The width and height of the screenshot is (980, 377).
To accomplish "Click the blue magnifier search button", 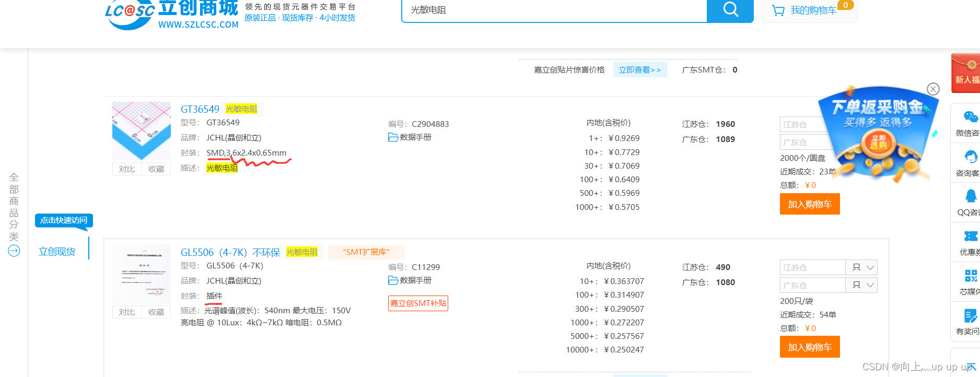I will point(730,10).
